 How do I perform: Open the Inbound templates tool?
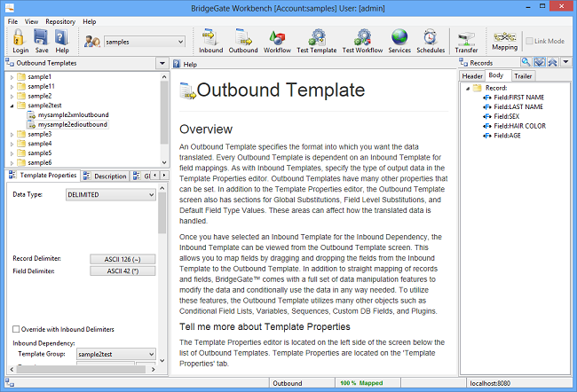click(210, 41)
